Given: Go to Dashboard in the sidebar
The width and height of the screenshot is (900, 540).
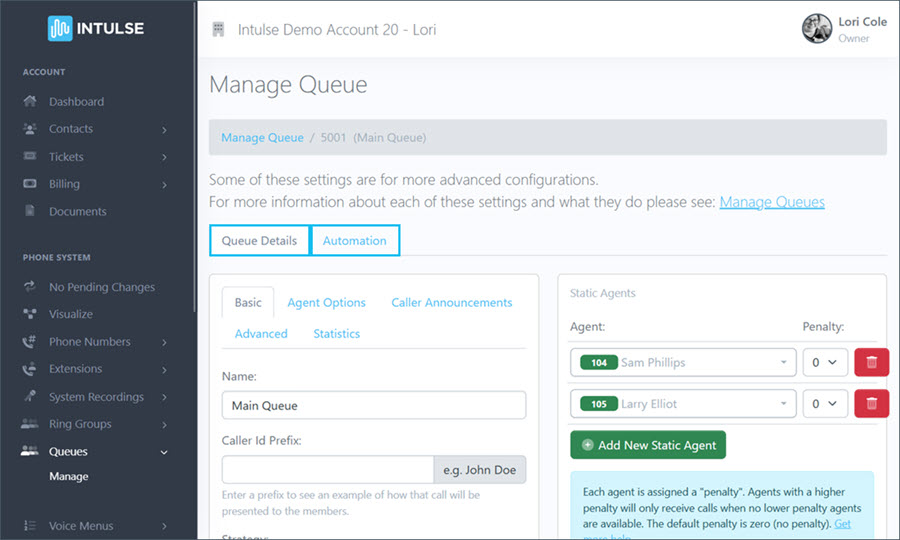Looking at the screenshot, I should [x=76, y=102].
